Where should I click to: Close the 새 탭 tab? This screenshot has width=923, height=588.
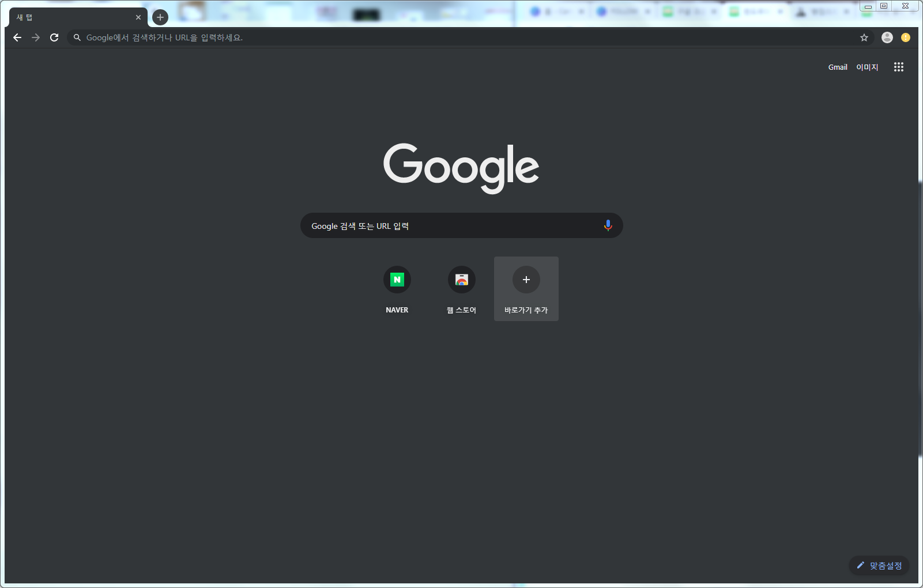(x=138, y=17)
